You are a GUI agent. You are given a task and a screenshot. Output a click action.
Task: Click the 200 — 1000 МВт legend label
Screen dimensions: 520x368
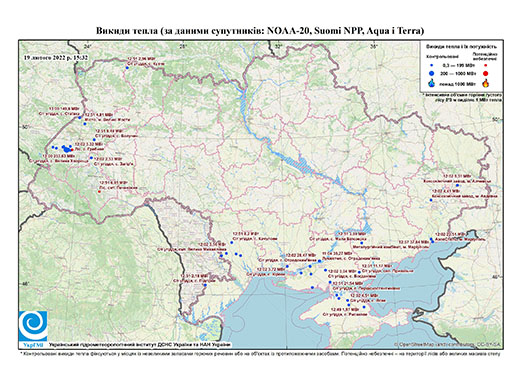459,73
